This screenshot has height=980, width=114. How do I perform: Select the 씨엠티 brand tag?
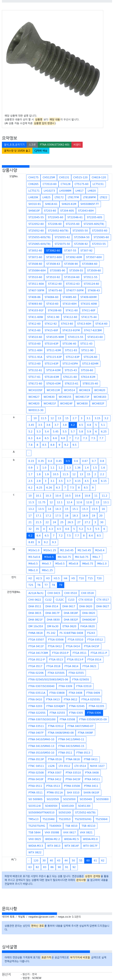click(x=77, y=145)
